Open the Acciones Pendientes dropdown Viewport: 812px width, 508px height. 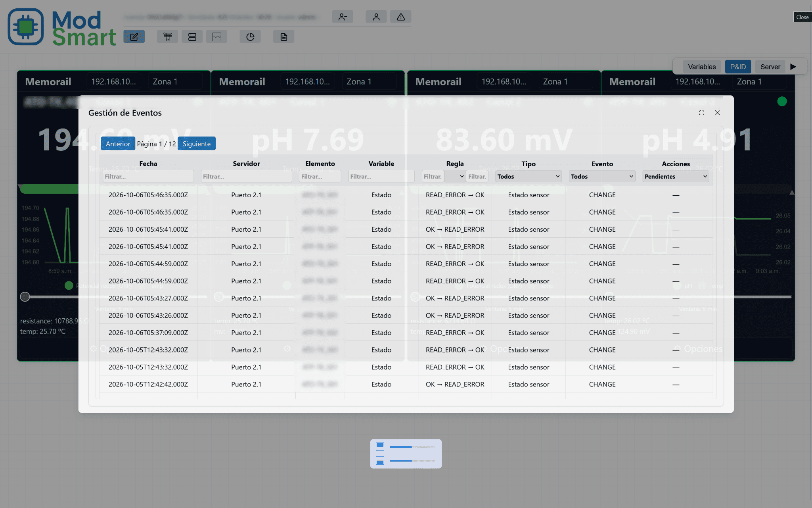(676, 176)
